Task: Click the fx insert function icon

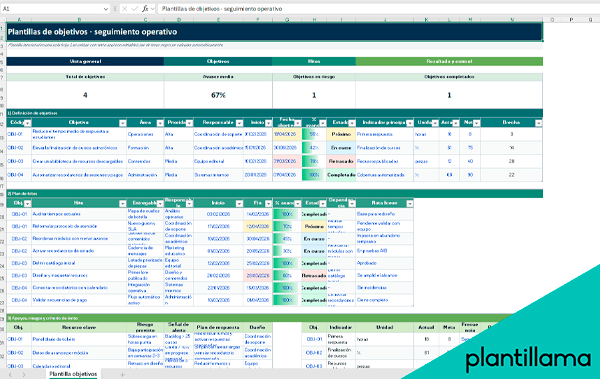Action: click(x=145, y=8)
